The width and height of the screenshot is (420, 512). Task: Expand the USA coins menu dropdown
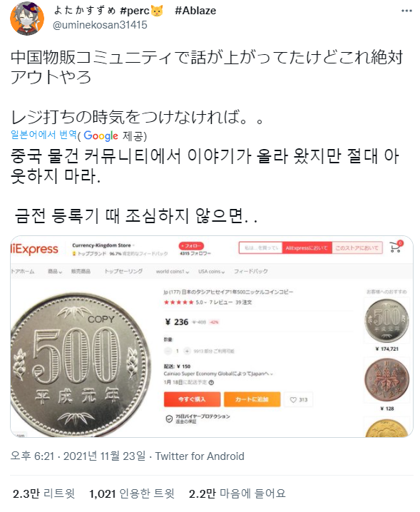(x=211, y=272)
